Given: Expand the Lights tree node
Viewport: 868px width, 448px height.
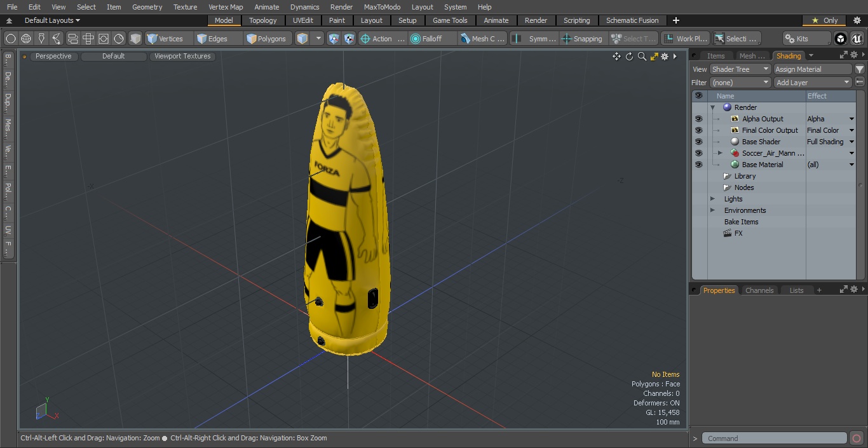Looking at the screenshot, I should pos(712,199).
